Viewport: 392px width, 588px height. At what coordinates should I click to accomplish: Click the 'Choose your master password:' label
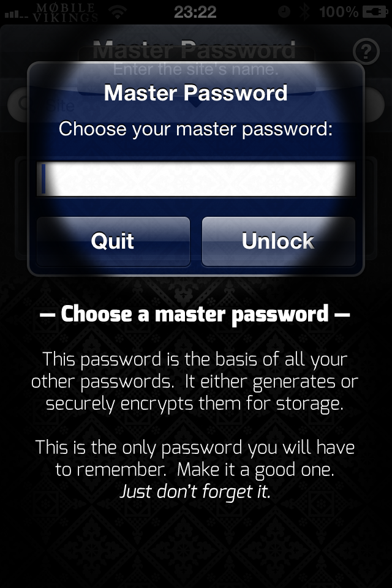(x=196, y=129)
